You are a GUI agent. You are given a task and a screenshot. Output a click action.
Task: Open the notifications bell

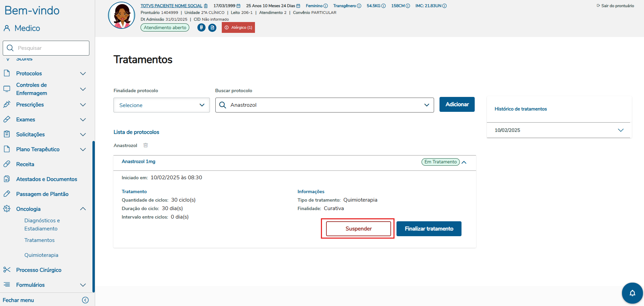632,293
